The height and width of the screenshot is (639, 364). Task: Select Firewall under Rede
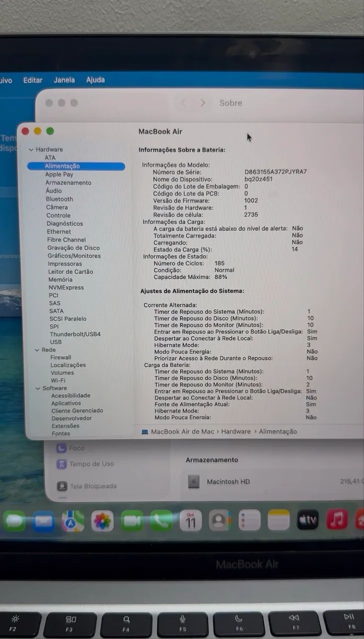pos(61,357)
